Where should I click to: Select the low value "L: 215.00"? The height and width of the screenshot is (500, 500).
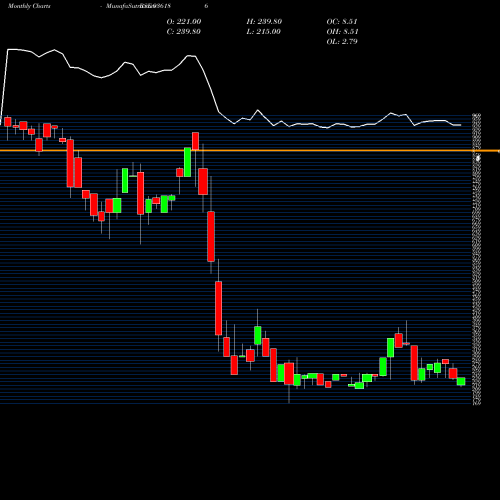[x=264, y=32]
